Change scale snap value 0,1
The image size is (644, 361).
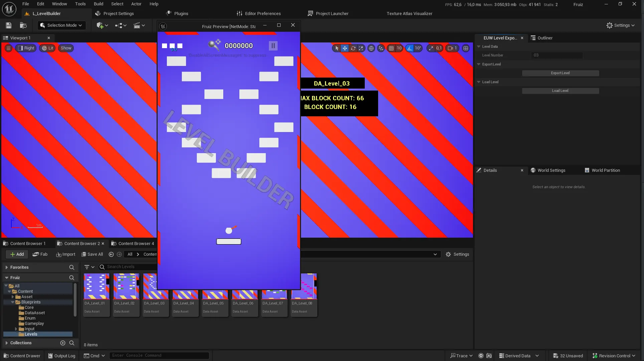tap(439, 48)
